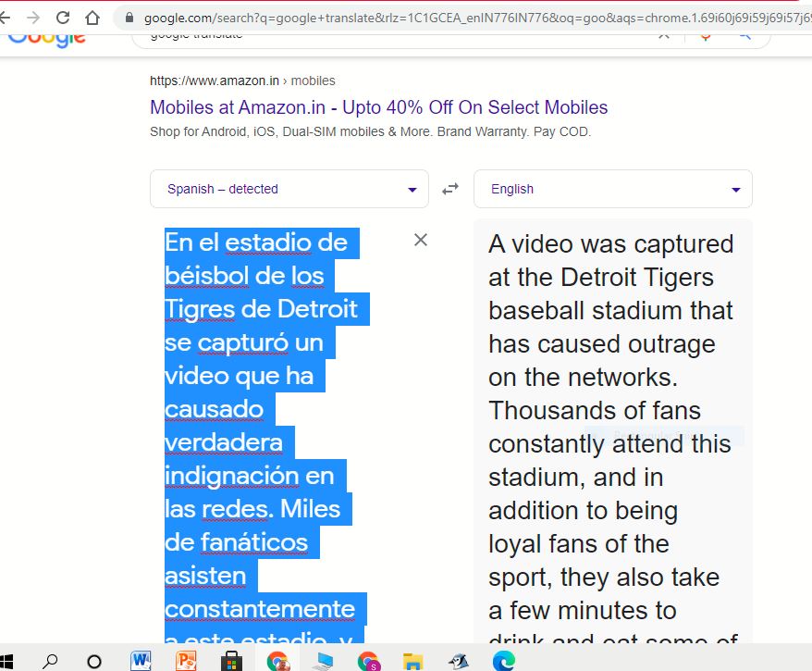
Task: Click the blue search magnifier icon
Action: pos(744,37)
